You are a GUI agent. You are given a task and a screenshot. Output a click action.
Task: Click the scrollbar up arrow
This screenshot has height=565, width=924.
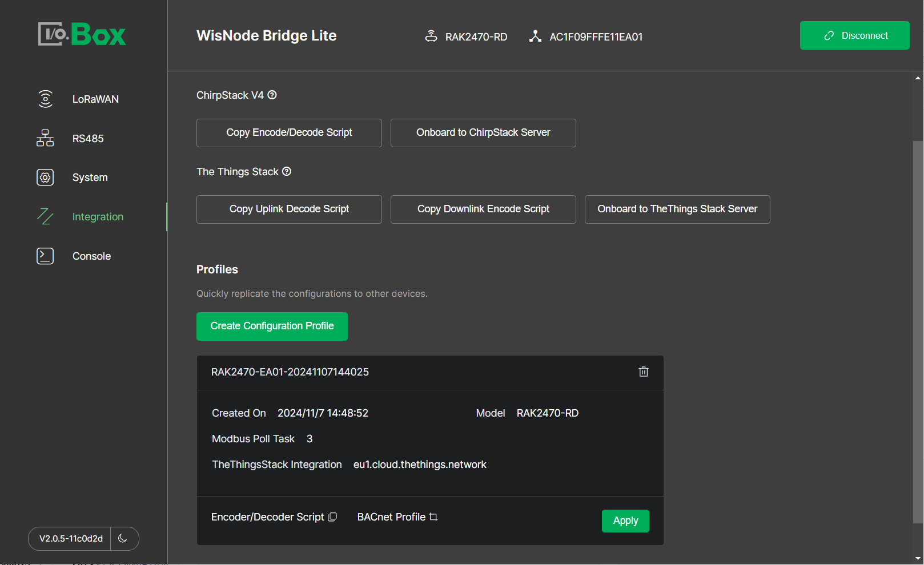(918, 78)
